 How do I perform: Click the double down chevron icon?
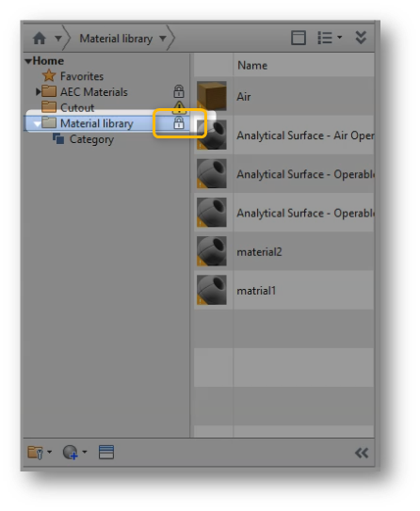tap(361, 38)
